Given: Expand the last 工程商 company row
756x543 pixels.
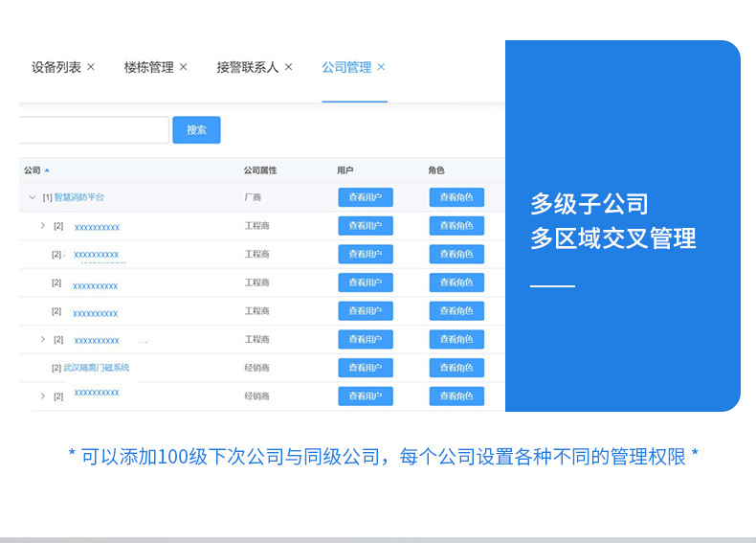Looking at the screenshot, I should tap(42, 339).
